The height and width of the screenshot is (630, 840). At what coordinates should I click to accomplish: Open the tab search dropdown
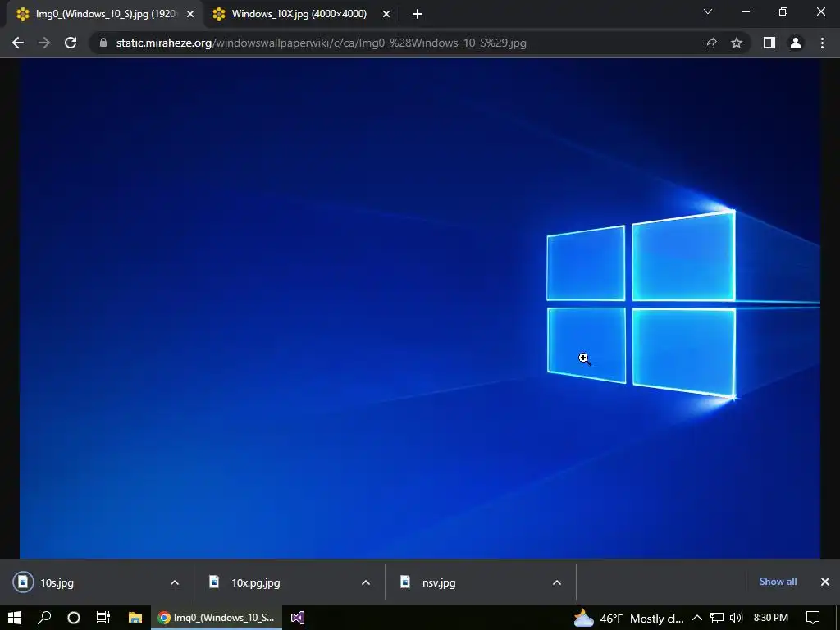tap(708, 11)
